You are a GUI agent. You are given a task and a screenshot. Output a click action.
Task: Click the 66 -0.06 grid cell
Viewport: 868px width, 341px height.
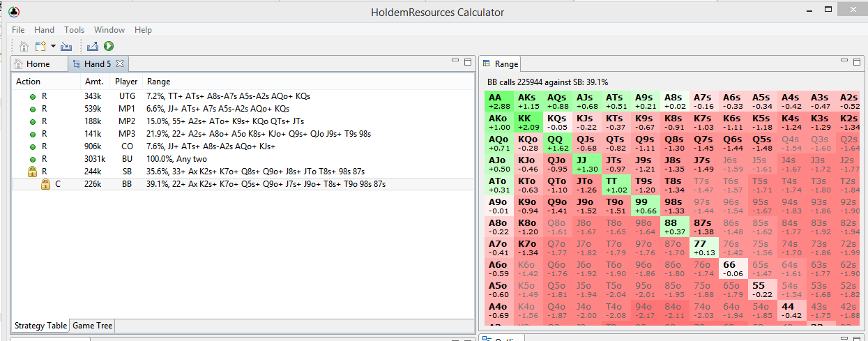click(x=732, y=268)
